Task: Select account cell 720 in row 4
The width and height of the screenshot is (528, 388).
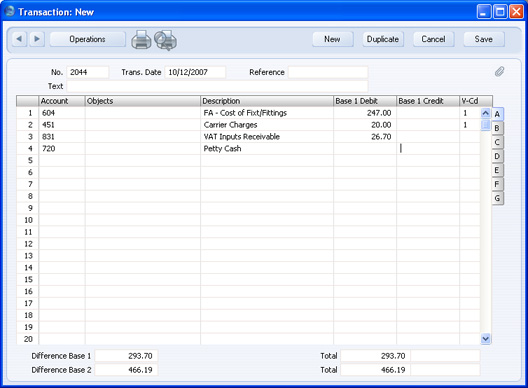Action: pyautogui.click(x=62, y=149)
